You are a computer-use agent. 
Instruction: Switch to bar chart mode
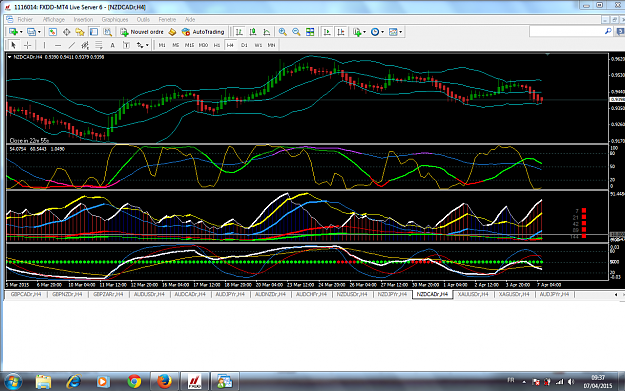click(239, 32)
